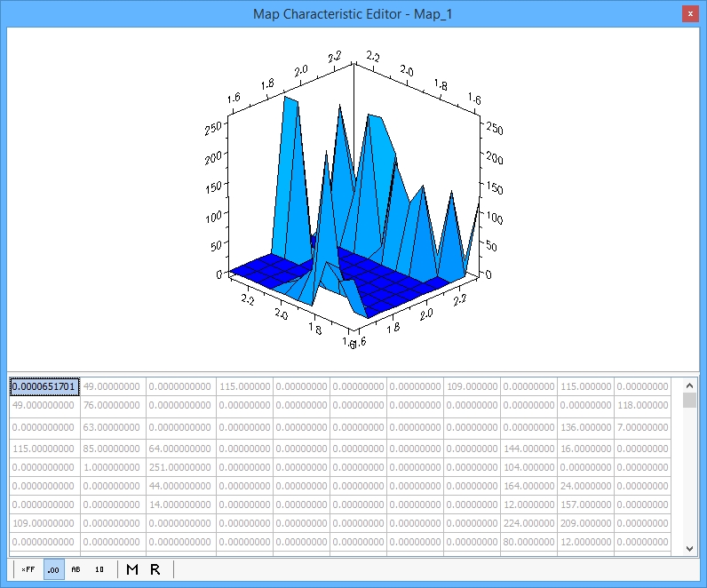Viewport: 707px width, 588px height.
Task: Click the cell showing 209.000000
Action: (x=585, y=522)
